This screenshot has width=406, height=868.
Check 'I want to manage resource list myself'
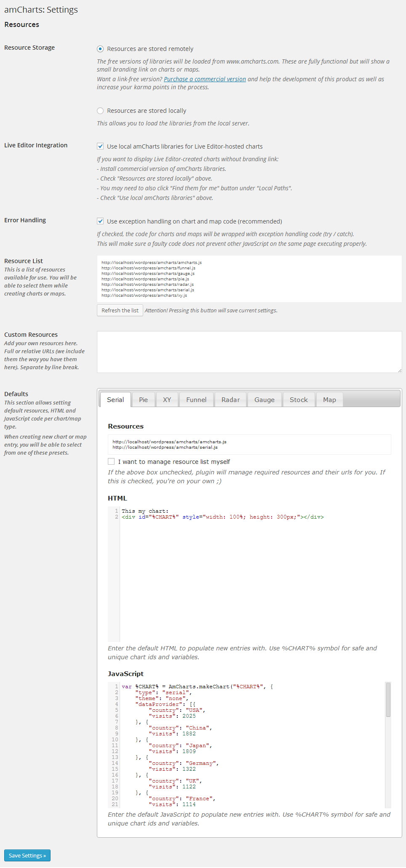tap(111, 462)
